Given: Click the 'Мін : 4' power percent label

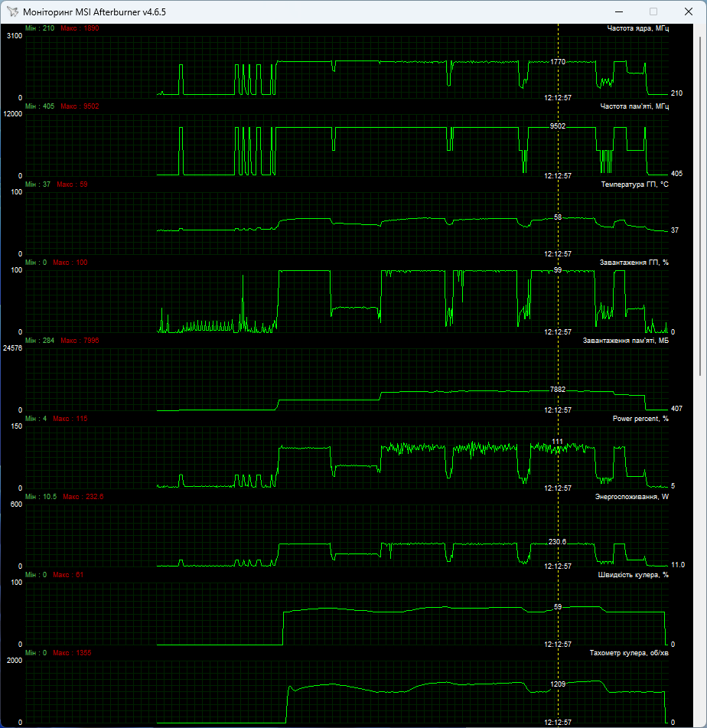Looking at the screenshot, I should (36, 418).
